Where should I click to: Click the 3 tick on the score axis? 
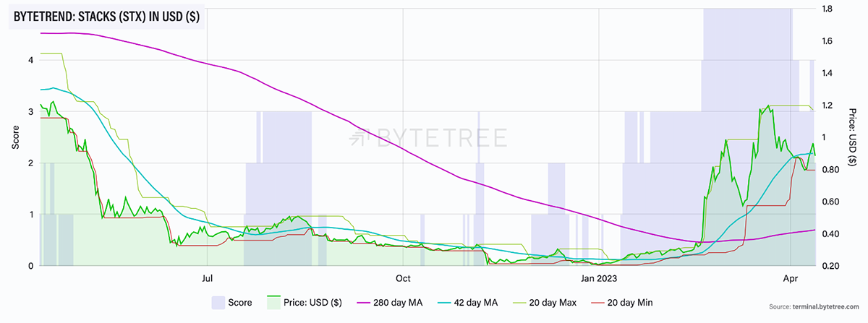[x=30, y=111]
